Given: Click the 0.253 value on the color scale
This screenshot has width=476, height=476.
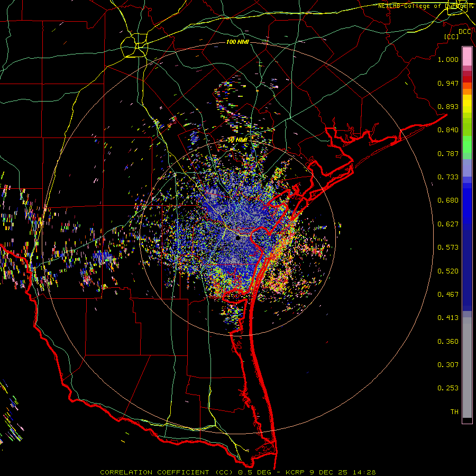Looking at the screenshot, I should coord(448,388).
